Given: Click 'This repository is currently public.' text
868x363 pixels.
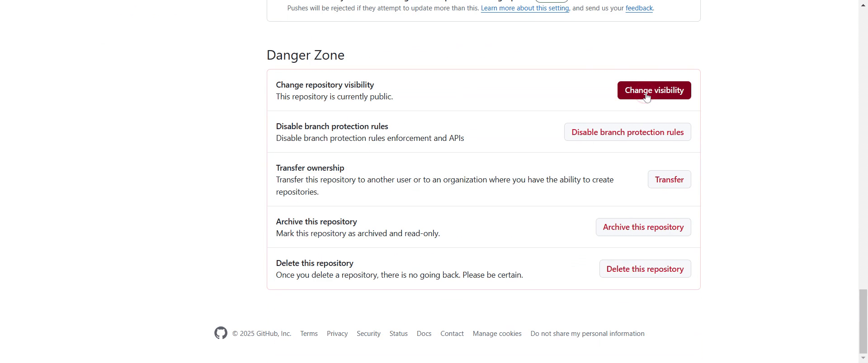Looking at the screenshot, I should tap(335, 97).
